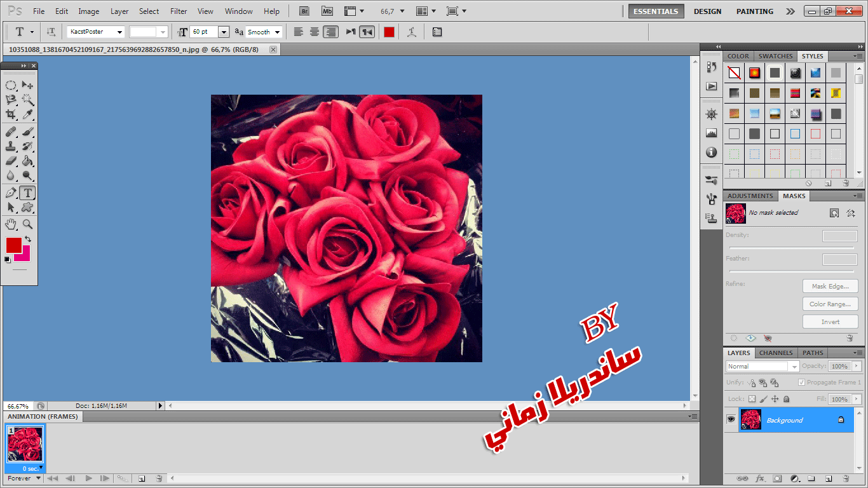Image resolution: width=868 pixels, height=488 pixels.
Task: Open the Opacity 100% slider arrow
Action: (857, 367)
